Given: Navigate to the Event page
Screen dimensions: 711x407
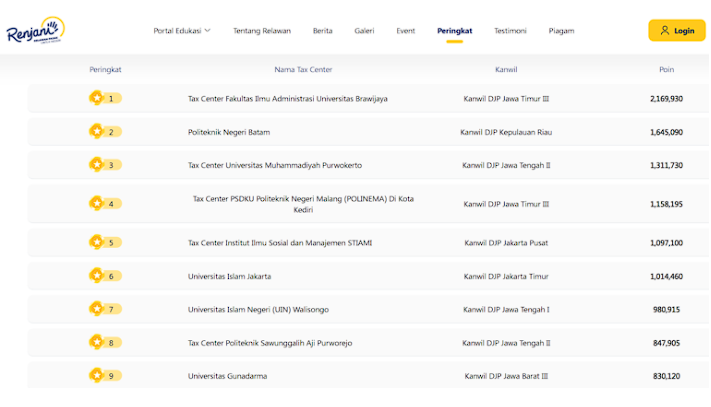Looking at the screenshot, I should pyautogui.click(x=405, y=31).
